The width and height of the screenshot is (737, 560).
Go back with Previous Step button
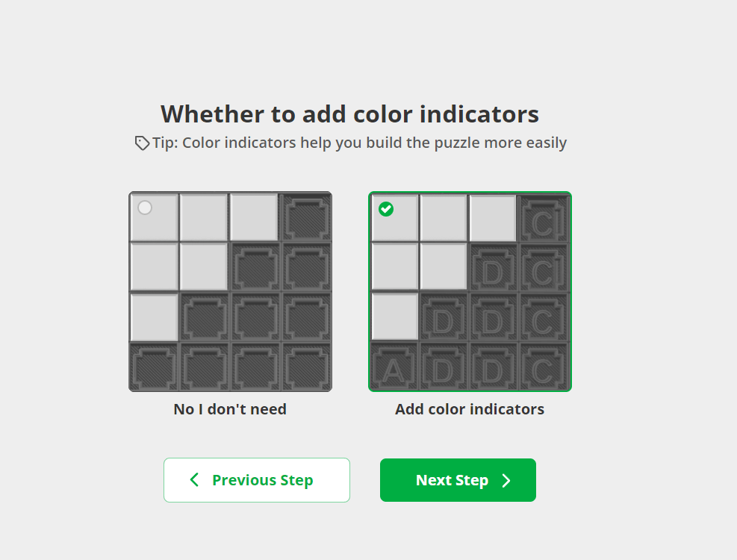(x=257, y=480)
